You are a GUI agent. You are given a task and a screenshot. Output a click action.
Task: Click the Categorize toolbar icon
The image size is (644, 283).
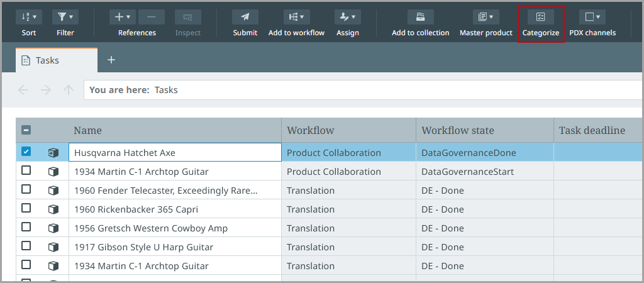540,17
